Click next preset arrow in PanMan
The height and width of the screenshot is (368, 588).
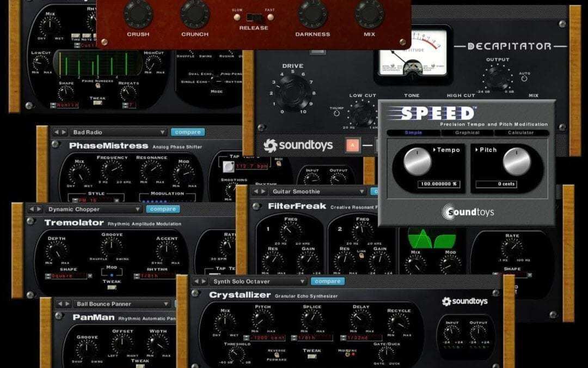coord(68,304)
